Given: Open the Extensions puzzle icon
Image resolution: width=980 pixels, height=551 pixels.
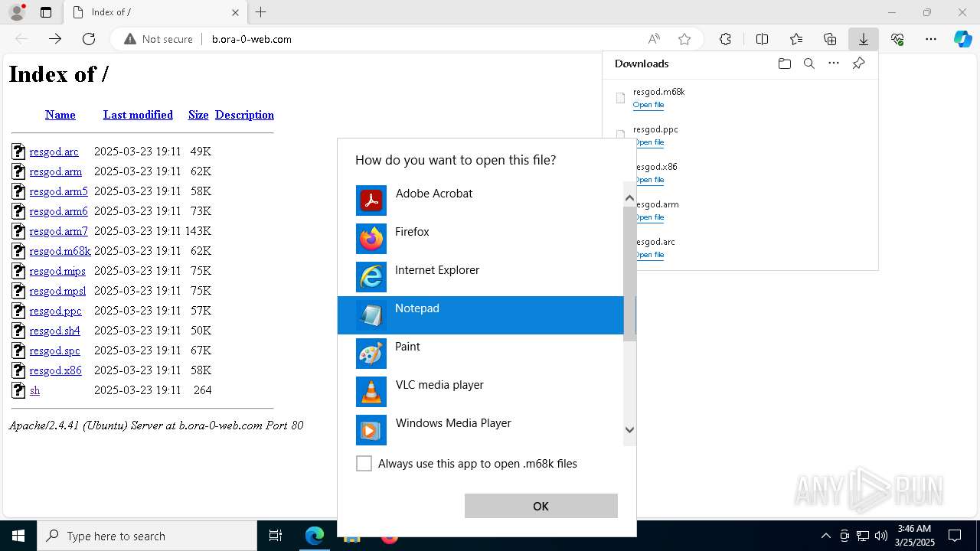Looking at the screenshot, I should coord(725,39).
